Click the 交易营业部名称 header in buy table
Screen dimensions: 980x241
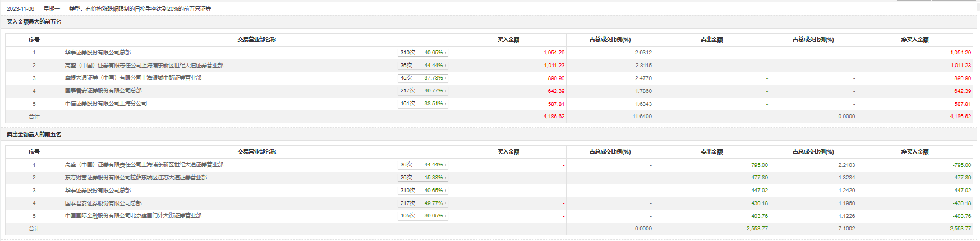tap(256, 40)
